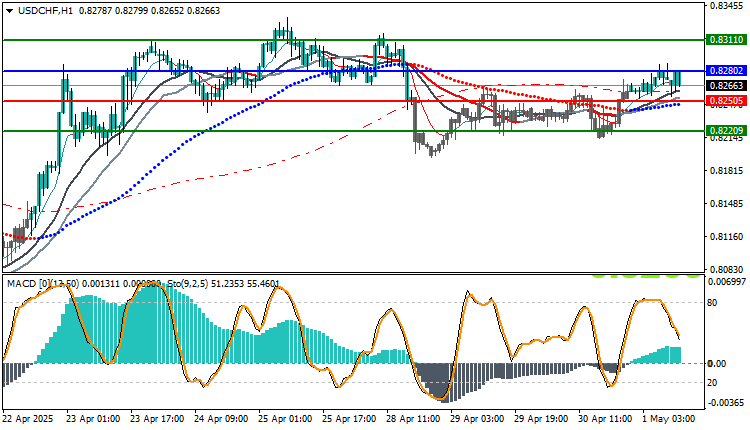The height and width of the screenshot is (430, 750).
Task: Click the 23 Apr 17:00 time label
Action: [157, 419]
